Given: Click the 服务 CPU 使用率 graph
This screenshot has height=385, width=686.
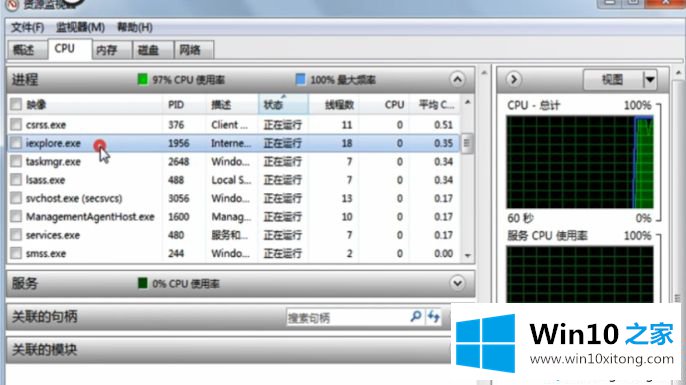Looking at the screenshot, I should click(580, 274).
